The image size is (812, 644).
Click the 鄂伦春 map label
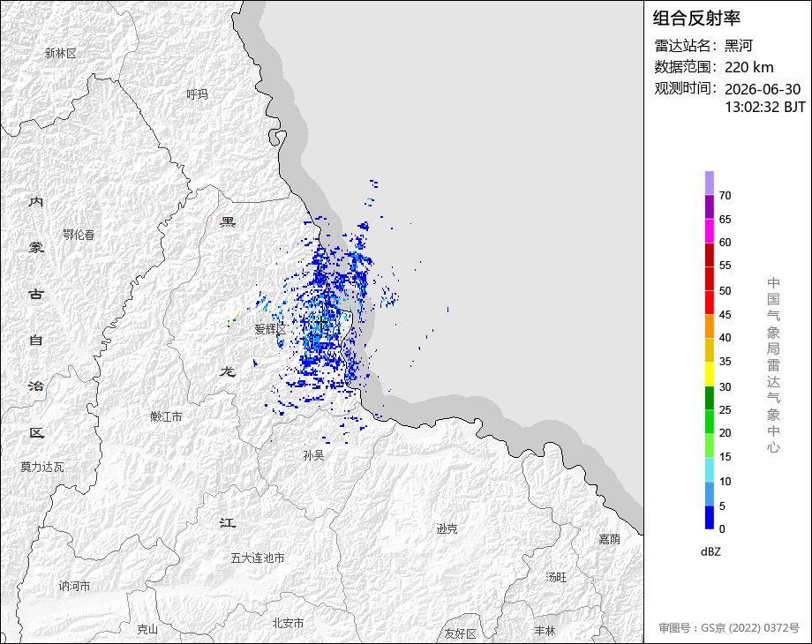pos(79,235)
